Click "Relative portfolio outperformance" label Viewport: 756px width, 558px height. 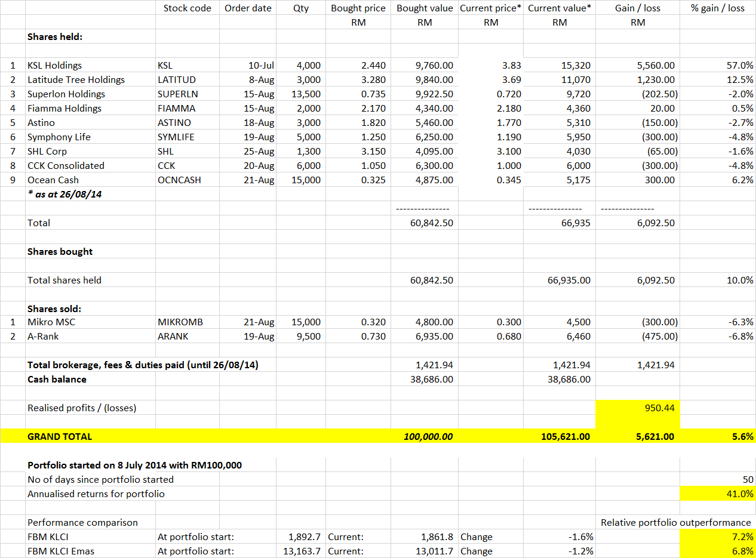(676, 522)
